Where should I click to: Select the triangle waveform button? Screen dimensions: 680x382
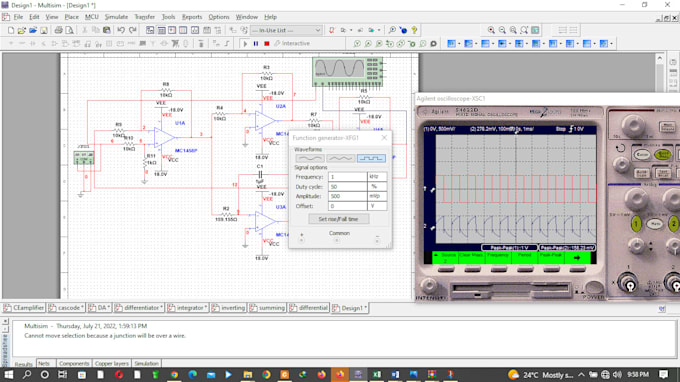point(340,158)
